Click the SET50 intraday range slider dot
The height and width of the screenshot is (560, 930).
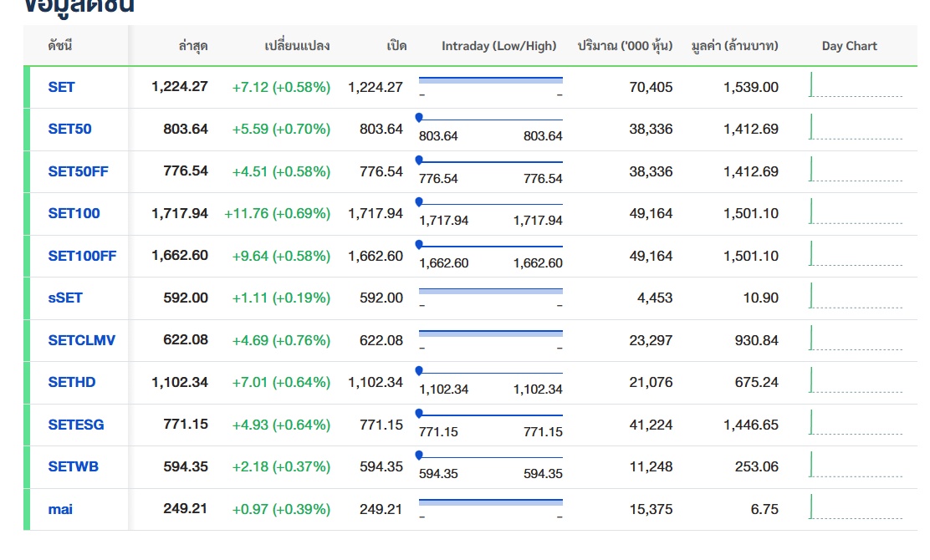tap(419, 117)
